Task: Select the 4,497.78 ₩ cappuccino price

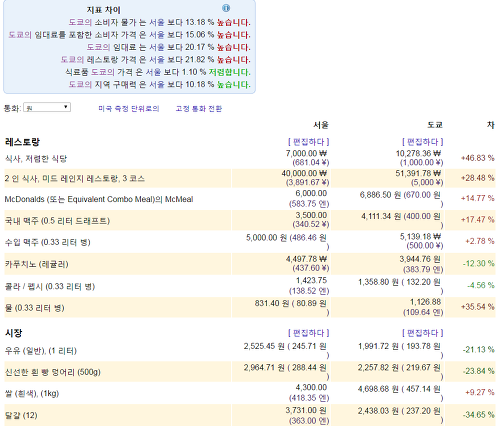Action: click(x=306, y=259)
